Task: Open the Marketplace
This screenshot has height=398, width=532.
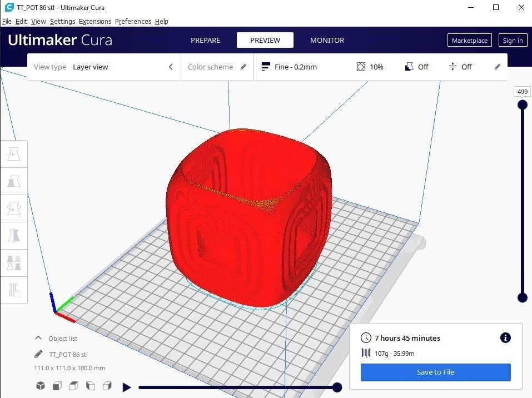Action: pos(470,41)
